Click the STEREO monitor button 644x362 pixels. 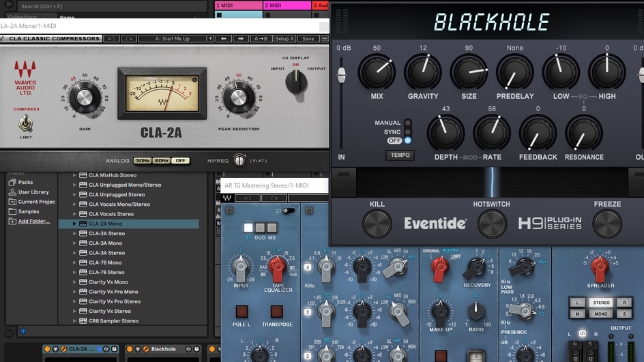[601, 303]
